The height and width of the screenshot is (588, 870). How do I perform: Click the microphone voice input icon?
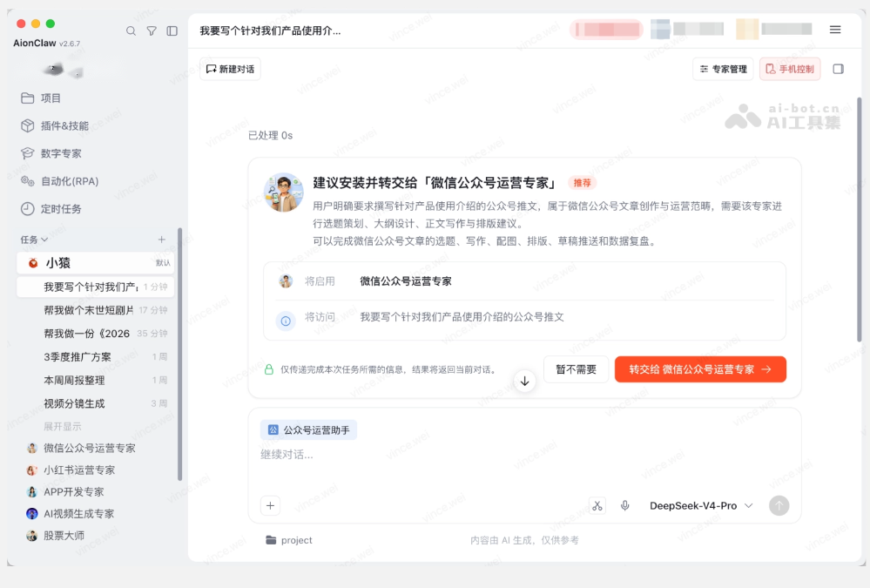pos(624,506)
